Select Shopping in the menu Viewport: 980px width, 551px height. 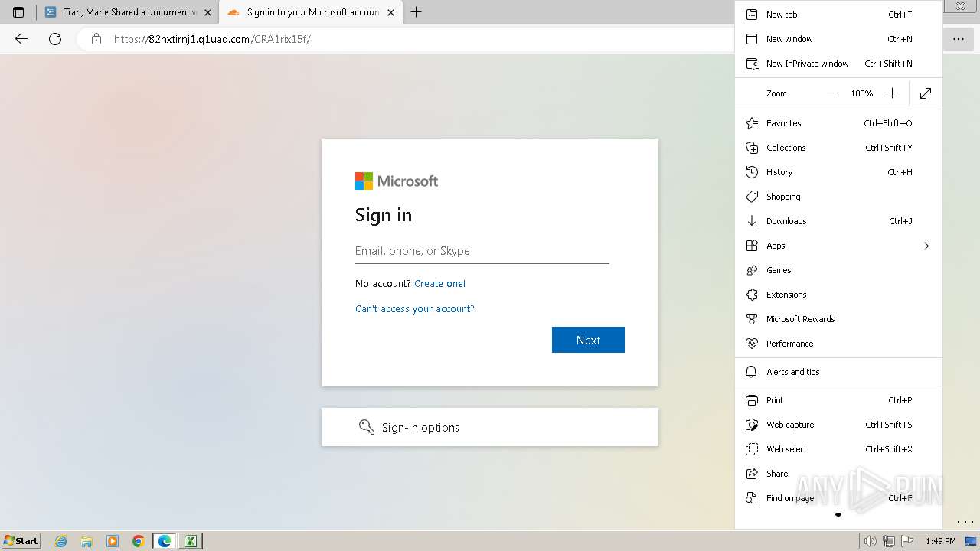(x=838, y=197)
